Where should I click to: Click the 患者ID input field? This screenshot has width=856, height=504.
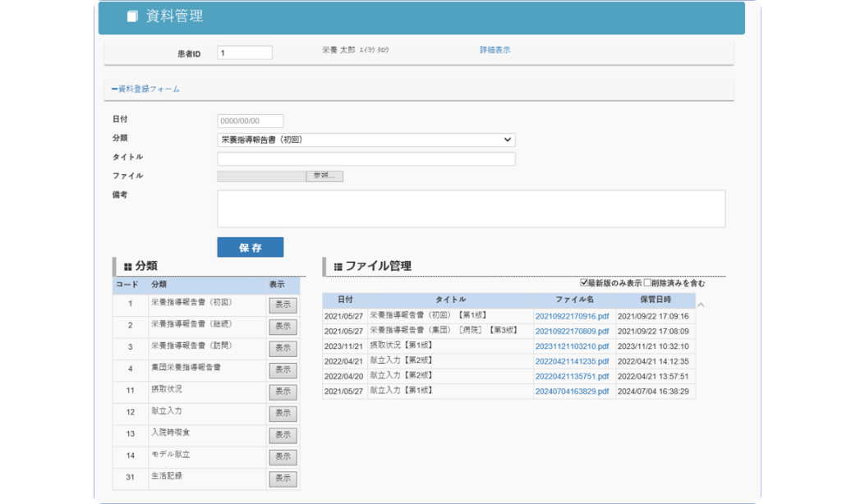click(x=244, y=53)
